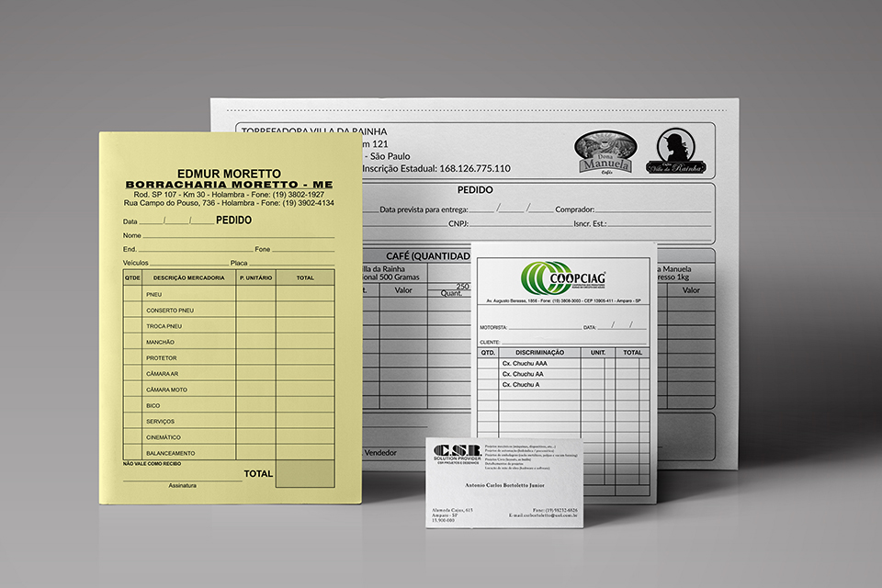
Task: Click the Placa field line
Action: point(282,263)
